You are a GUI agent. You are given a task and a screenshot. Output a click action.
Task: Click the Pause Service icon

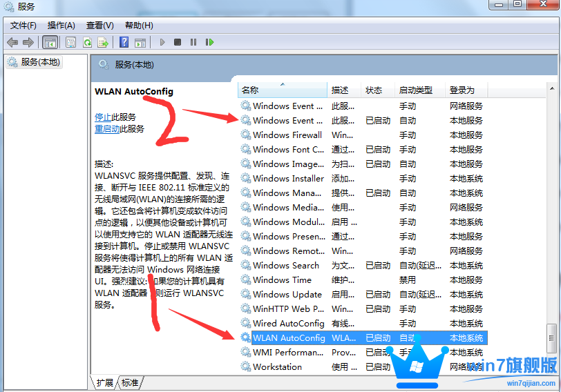pos(193,42)
